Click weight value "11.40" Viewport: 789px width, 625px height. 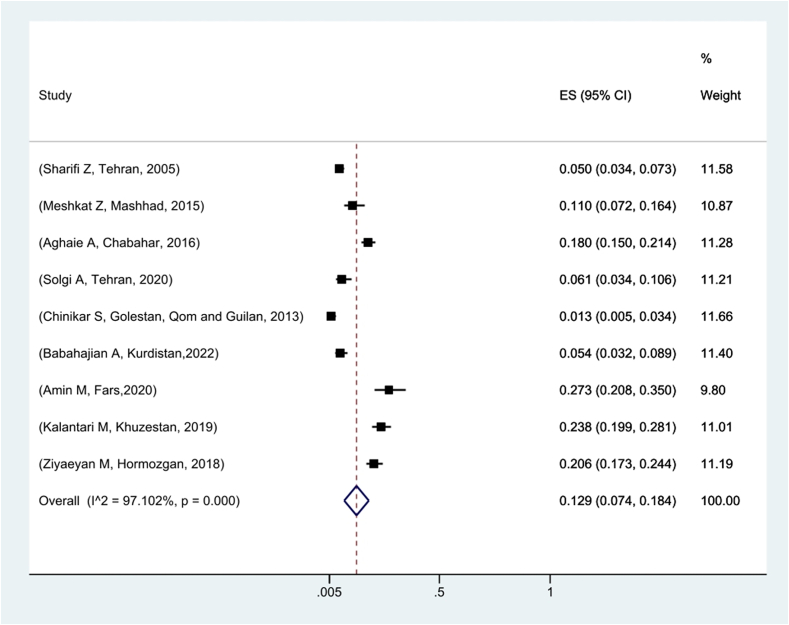coord(717,353)
